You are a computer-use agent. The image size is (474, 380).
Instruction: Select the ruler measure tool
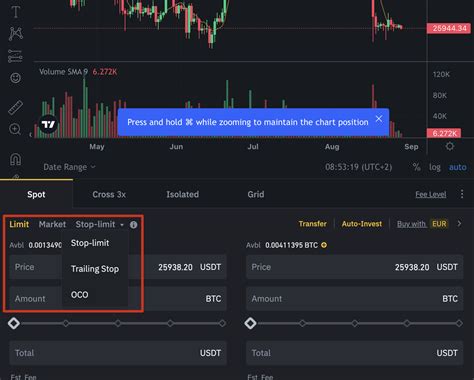pyautogui.click(x=15, y=107)
